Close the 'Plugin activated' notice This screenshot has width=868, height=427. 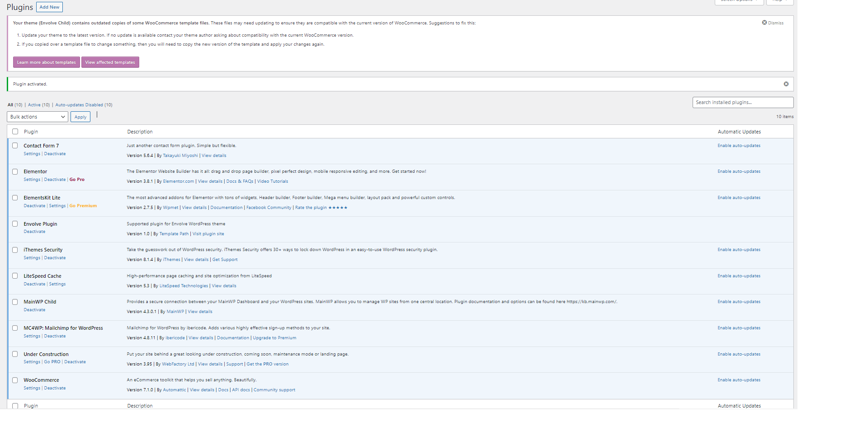click(786, 84)
